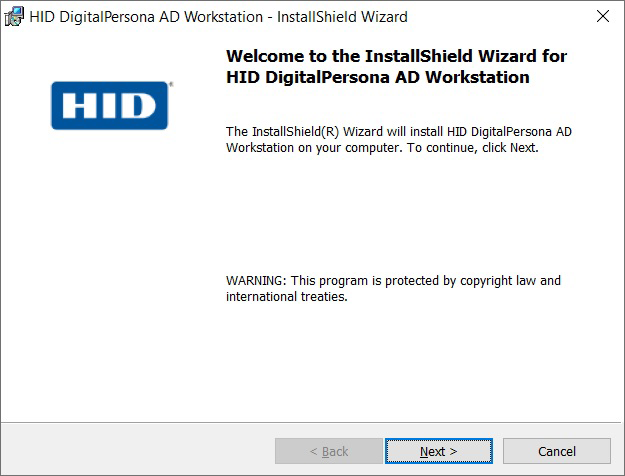Close the InstallShield Wizard window
Image resolution: width=625 pixels, height=476 pixels.
[x=602, y=17]
